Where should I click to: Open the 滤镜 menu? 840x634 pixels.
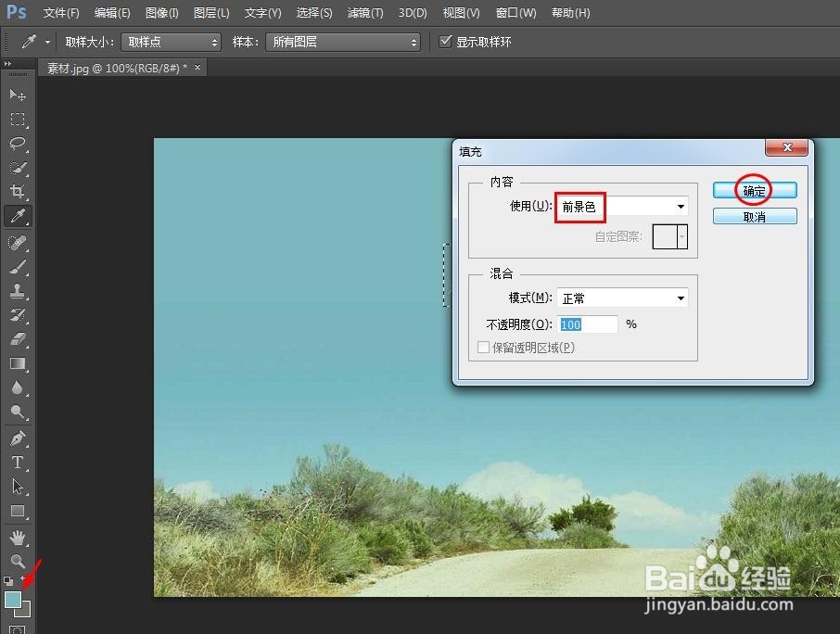coord(364,13)
